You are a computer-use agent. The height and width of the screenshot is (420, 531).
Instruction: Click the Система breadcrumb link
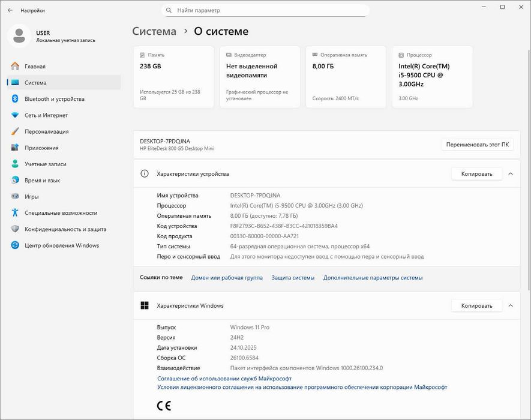(x=154, y=31)
